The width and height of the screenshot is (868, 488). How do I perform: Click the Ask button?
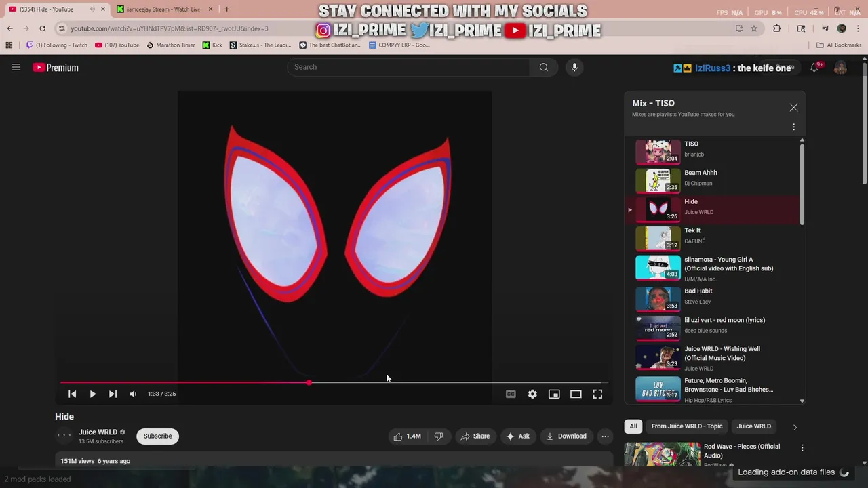(x=517, y=436)
